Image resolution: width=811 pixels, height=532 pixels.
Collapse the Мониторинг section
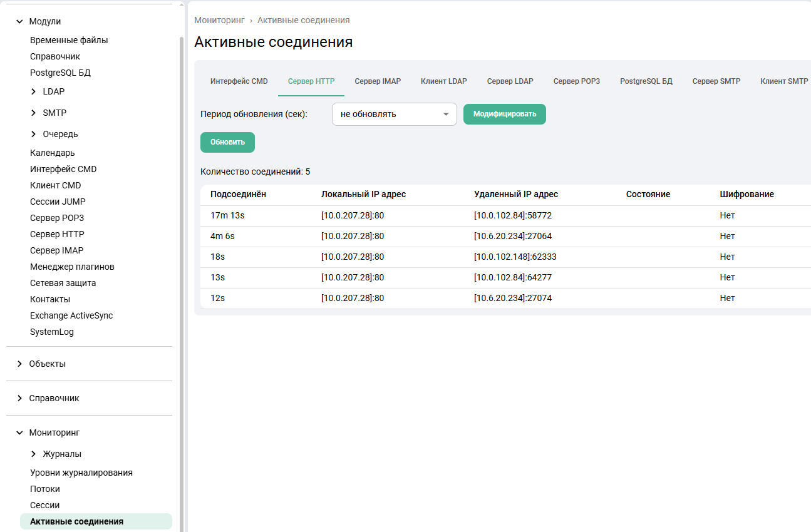(x=19, y=432)
